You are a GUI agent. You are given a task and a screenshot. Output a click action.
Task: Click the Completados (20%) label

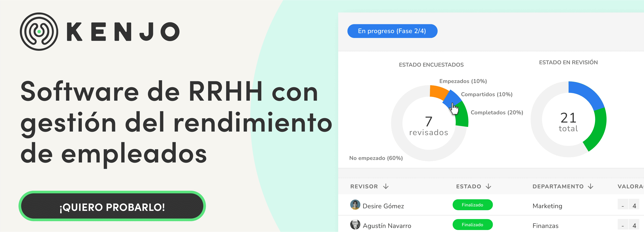coord(497,113)
